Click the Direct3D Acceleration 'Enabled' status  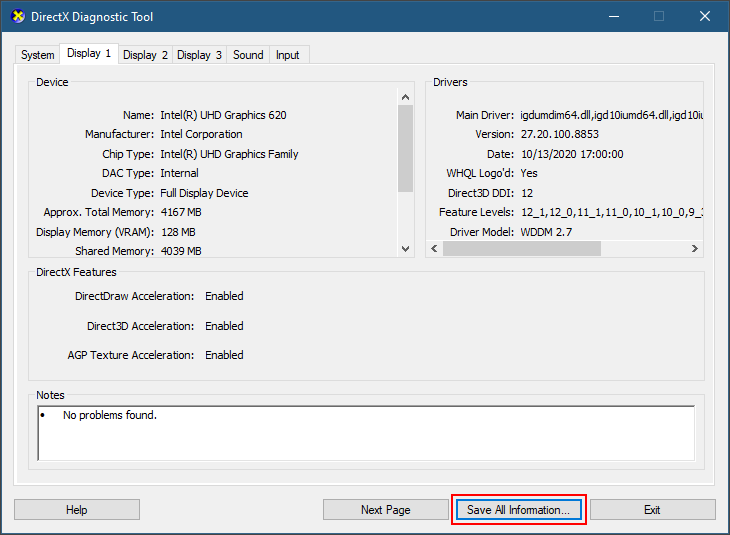coord(224,326)
